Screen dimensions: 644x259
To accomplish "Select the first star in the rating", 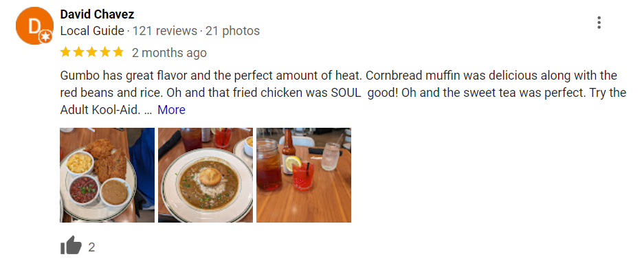I will [x=65, y=52].
